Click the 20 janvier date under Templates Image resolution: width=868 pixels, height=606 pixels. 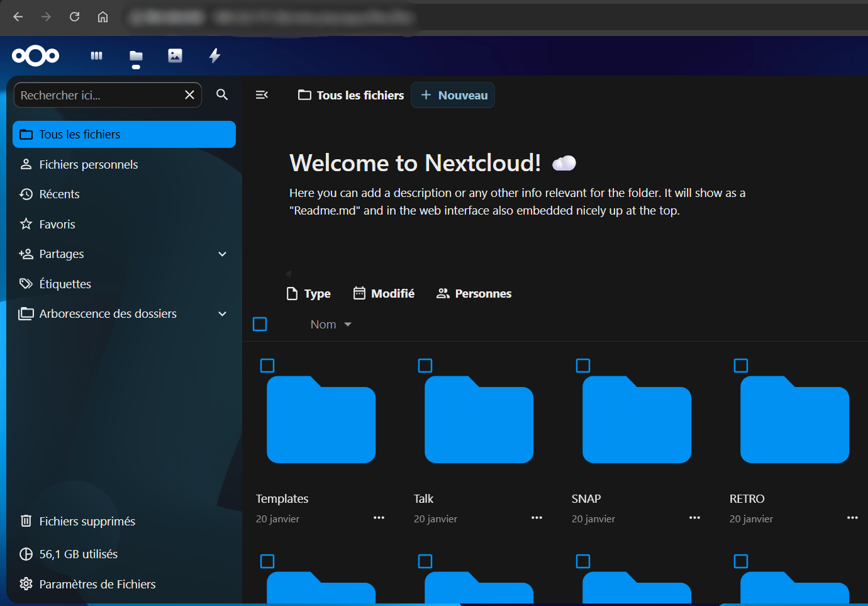(x=277, y=519)
